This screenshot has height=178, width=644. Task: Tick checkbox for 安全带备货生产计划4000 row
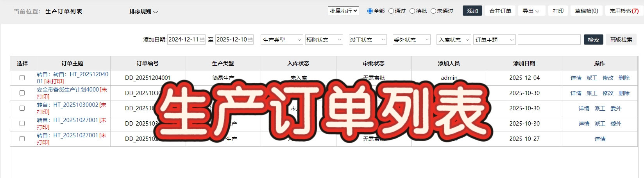[22, 93]
